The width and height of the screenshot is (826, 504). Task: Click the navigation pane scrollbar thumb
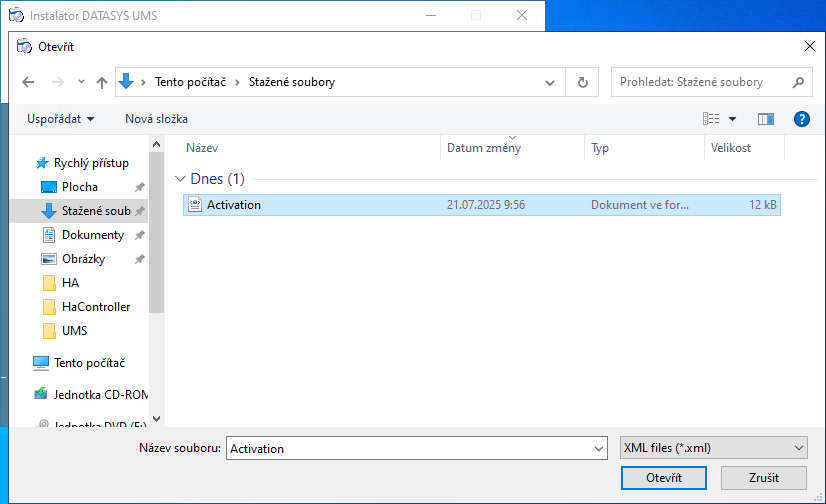pos(156,232)
